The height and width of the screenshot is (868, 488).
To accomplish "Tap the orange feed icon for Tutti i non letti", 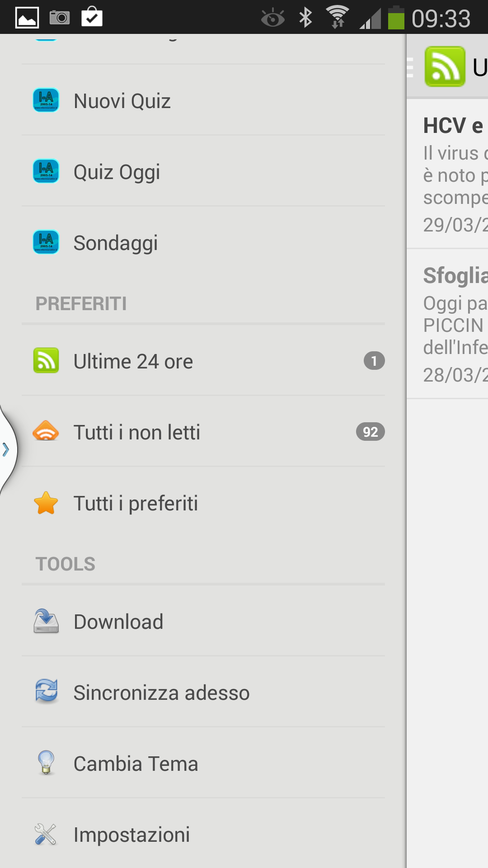I will pos(46,431).
